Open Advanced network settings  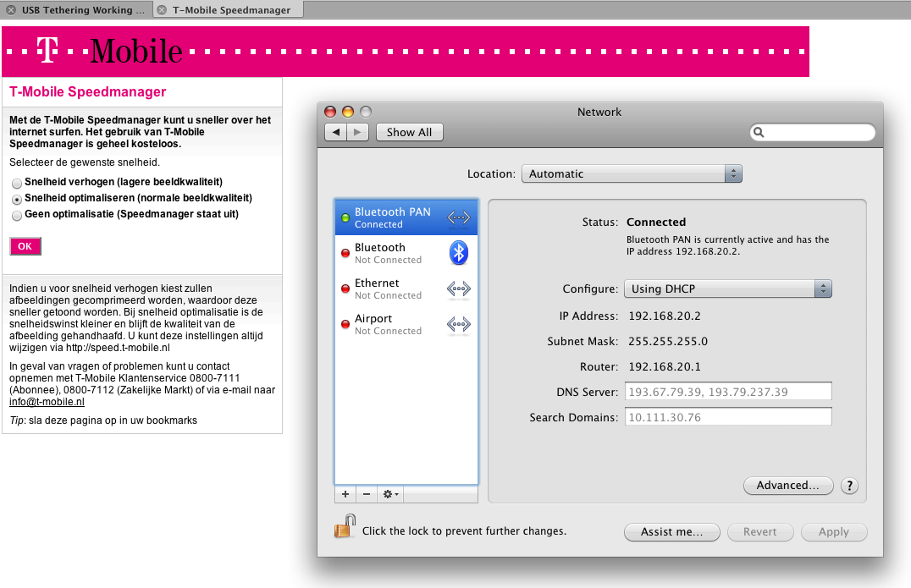coord(788,486)
